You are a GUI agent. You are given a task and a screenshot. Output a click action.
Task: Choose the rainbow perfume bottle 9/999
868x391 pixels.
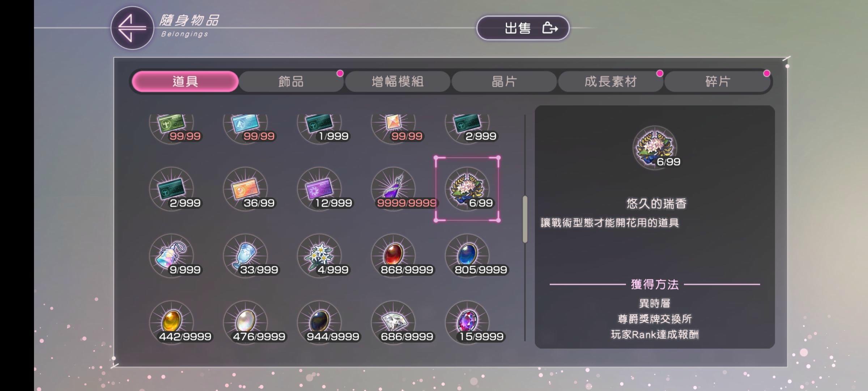172,256
